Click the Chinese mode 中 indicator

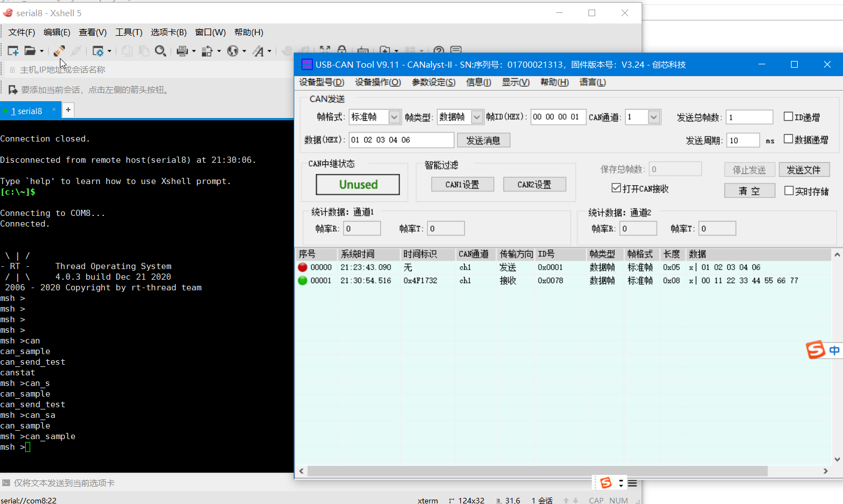pyautogui.click(x=834, y=350)
